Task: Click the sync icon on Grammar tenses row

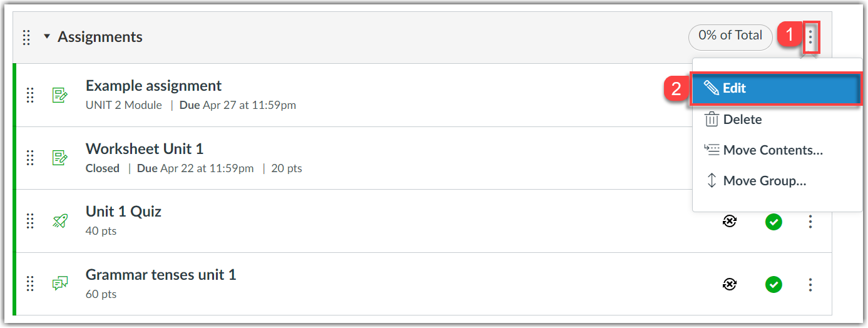Action: tap(729, 284)
